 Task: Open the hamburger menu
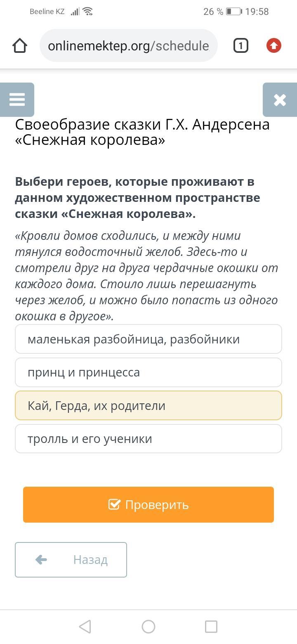click(17, 100)
